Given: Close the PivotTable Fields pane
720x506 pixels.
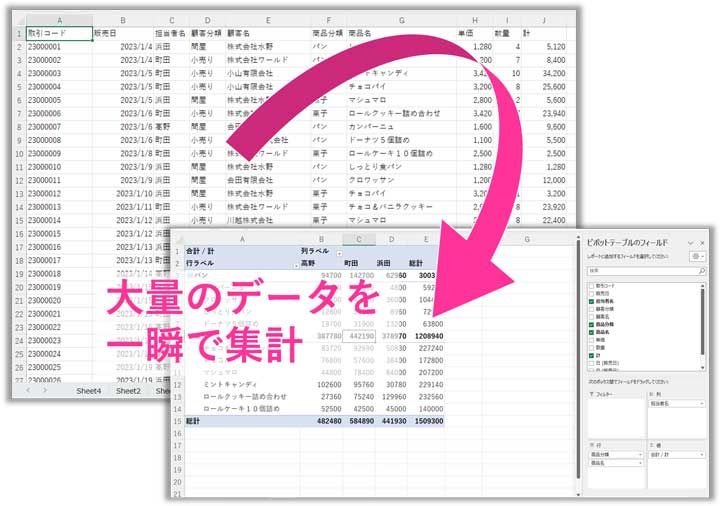Looking at the screenshot, I should point(703,243).
